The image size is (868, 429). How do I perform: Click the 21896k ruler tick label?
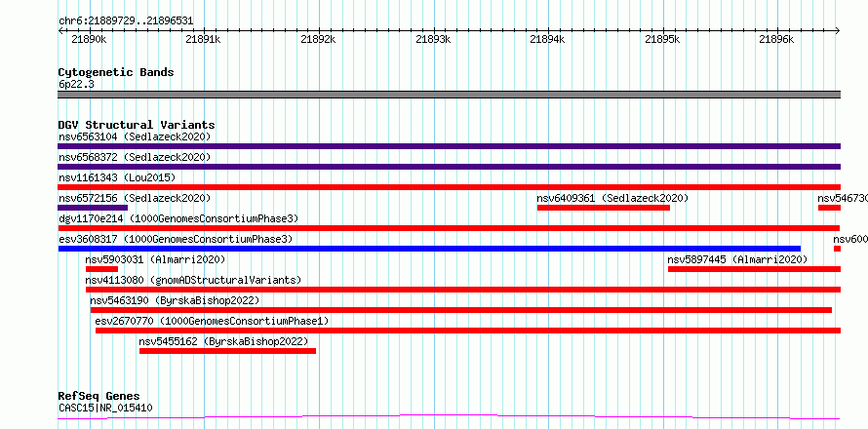click(776, 39)
